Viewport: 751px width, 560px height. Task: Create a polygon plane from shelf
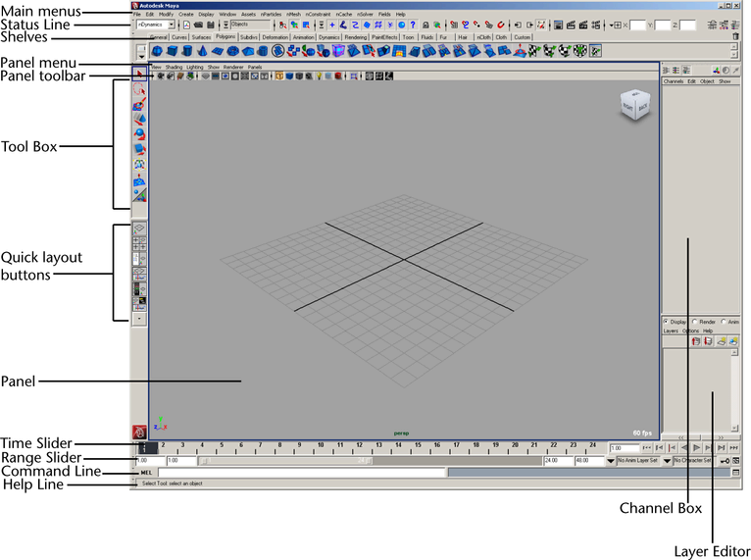coord(218,51)
